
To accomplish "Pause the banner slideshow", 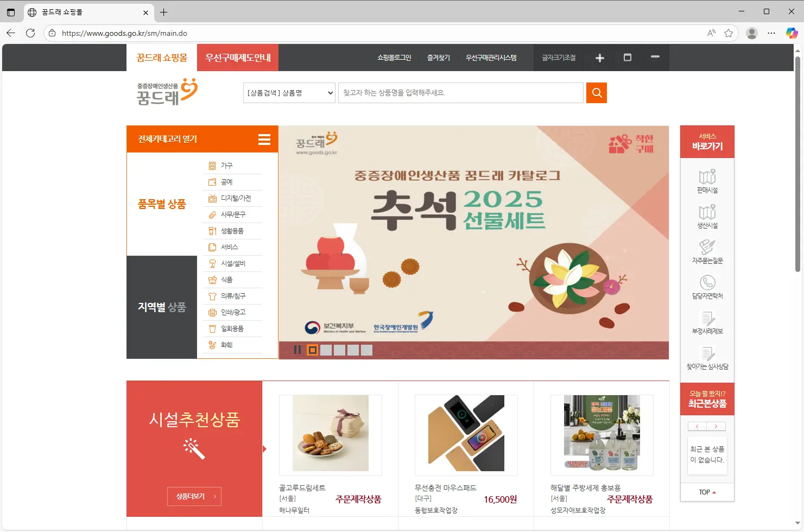I will [x=297, y=350].
